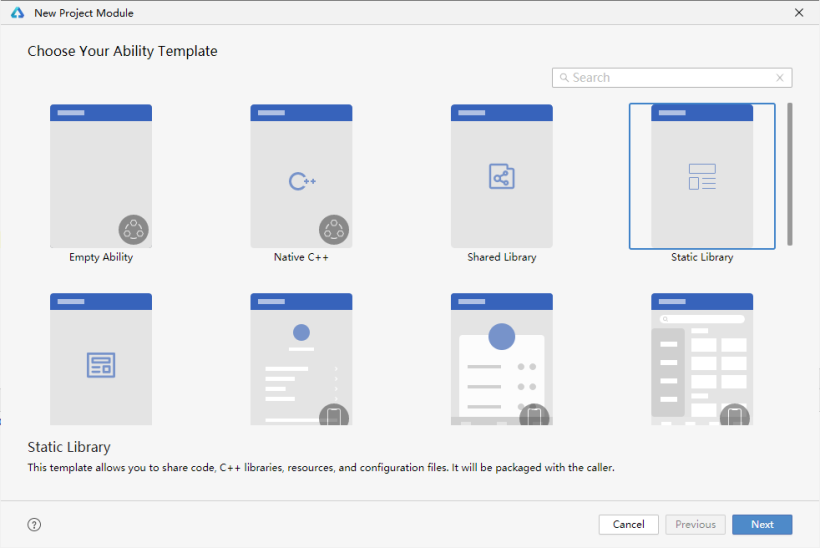This screenshot has width=820, height=548.
Task: Click the C++ icon in Native C++ card
Action: (x=302, y=181)
